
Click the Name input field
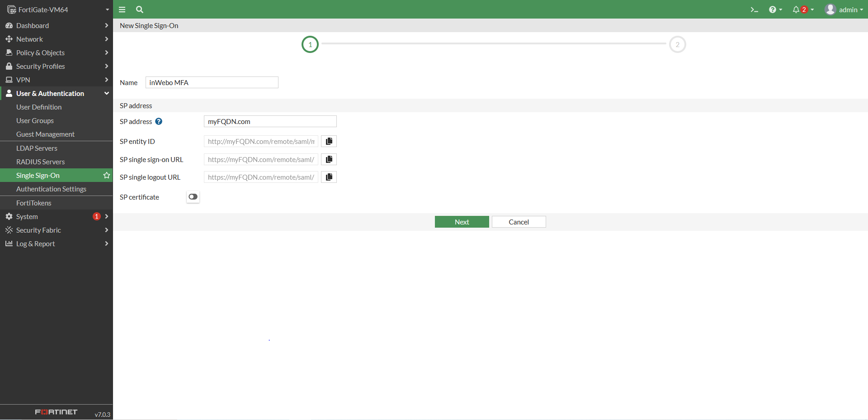pyautogui.click(x=211, y=82)
